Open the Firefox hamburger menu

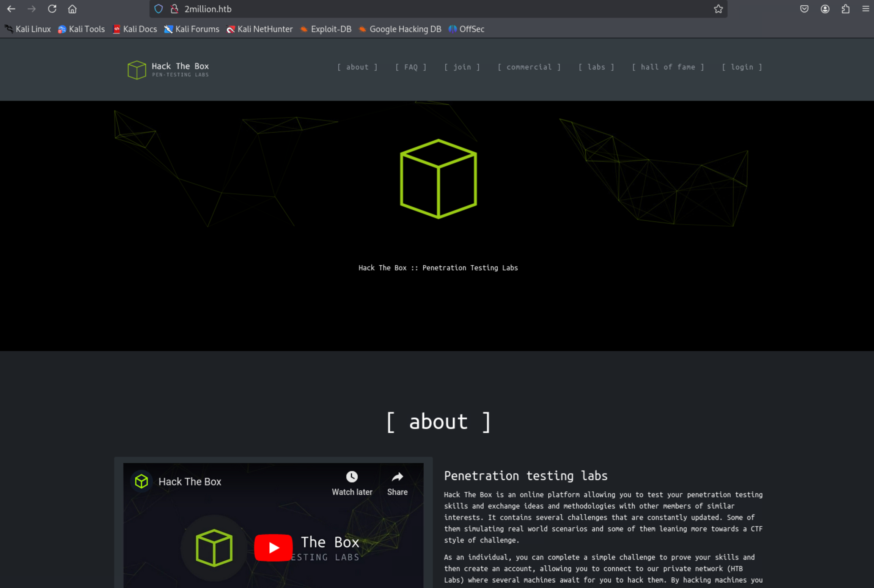point(866,9)
